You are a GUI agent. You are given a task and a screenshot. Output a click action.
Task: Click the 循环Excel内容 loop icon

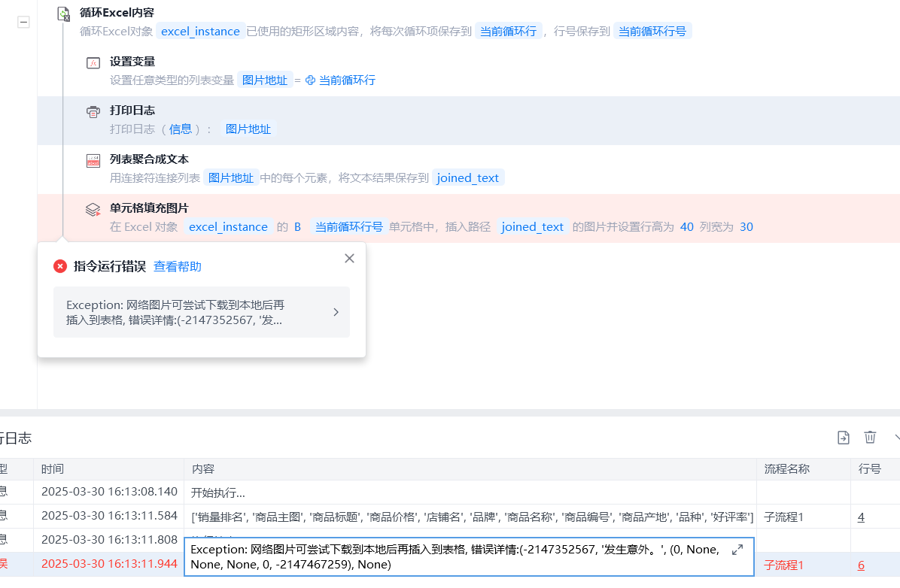64,14
